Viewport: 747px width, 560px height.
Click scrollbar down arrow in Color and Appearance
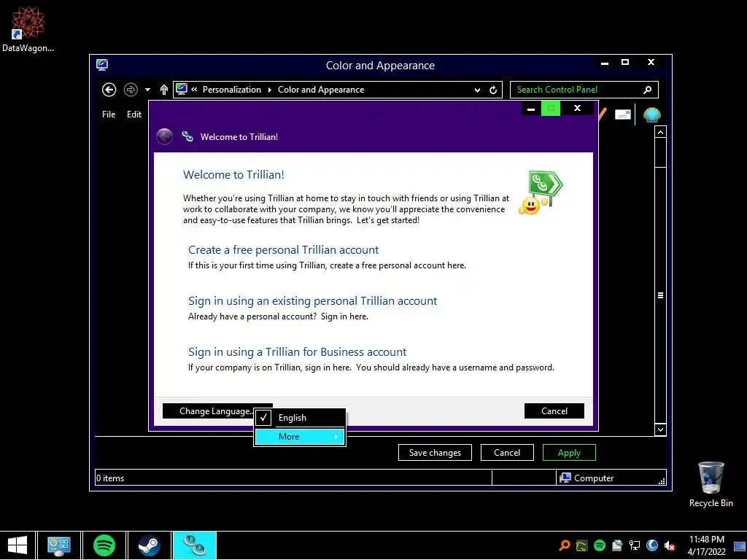click(660, 429)
